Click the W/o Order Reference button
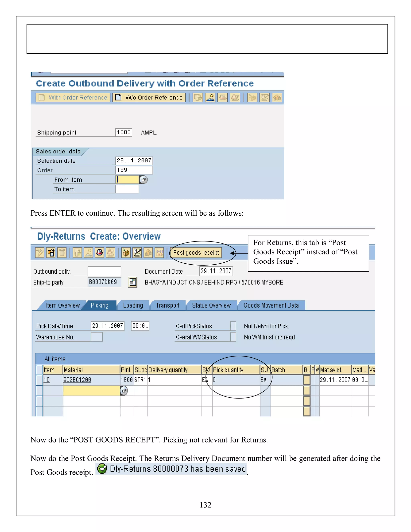 [x=149, y=97]
